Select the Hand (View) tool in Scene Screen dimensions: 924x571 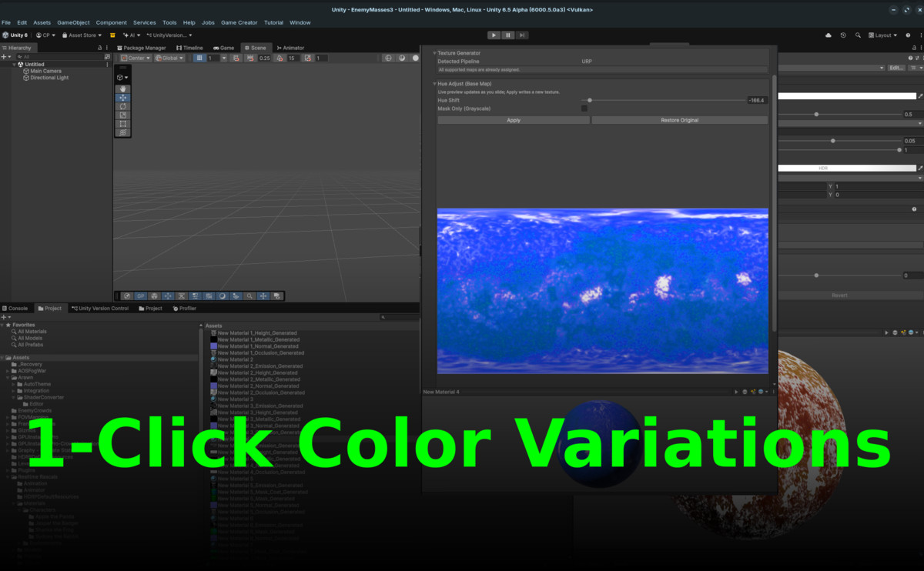[x=123, y=89]
